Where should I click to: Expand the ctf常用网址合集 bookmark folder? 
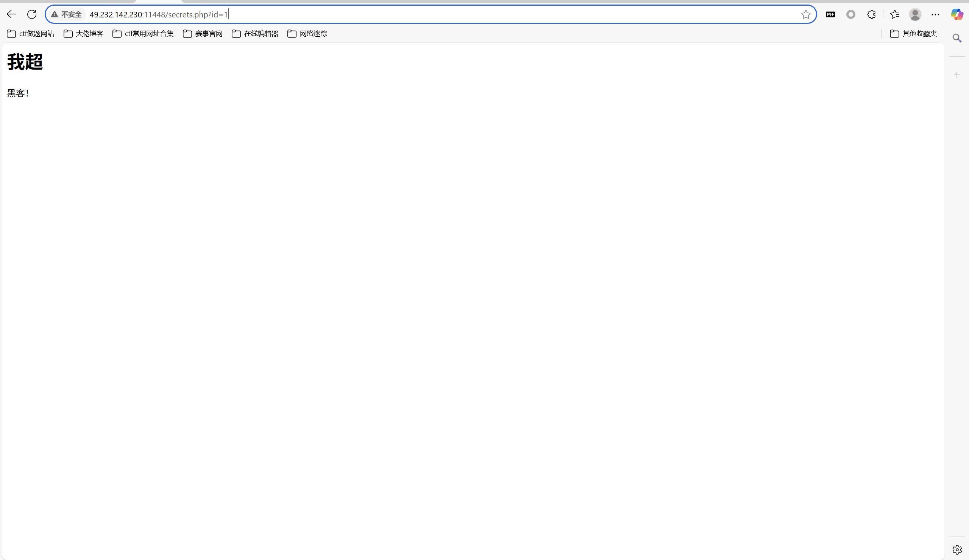[143, 34]
